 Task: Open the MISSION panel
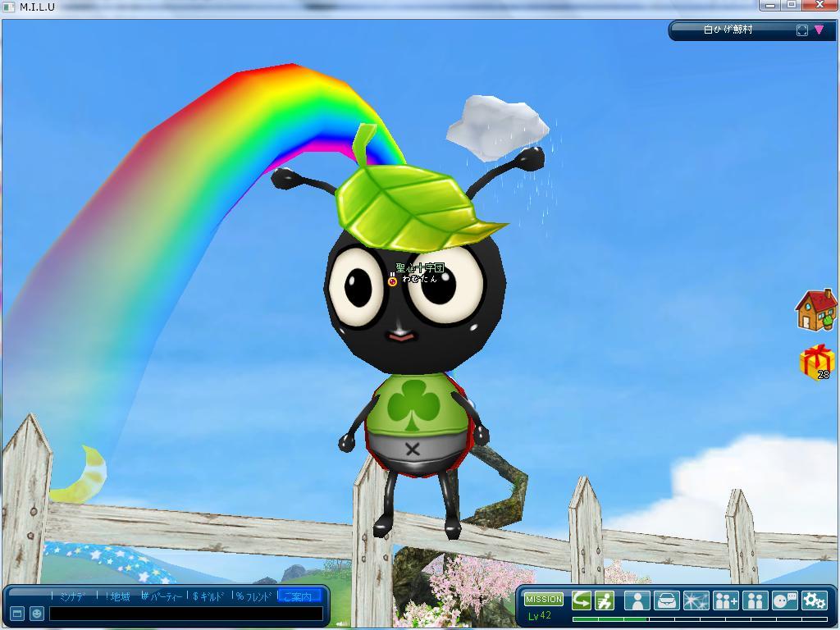544,600
